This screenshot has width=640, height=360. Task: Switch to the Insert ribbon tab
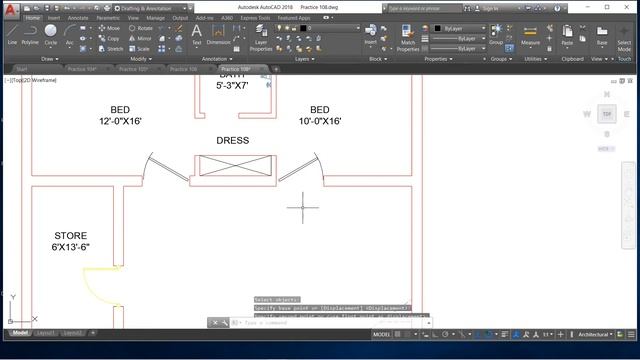click(53, 18)
